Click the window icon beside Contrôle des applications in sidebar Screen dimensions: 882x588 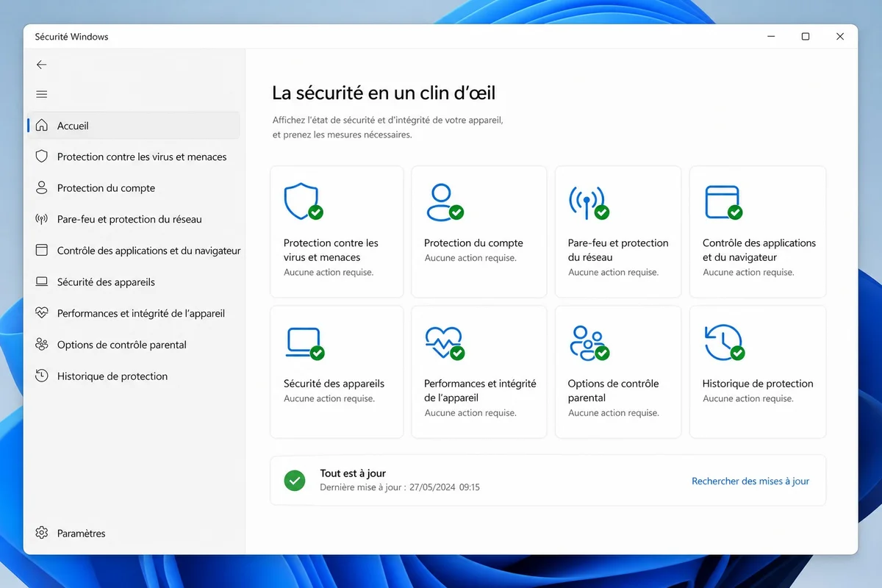42,250
